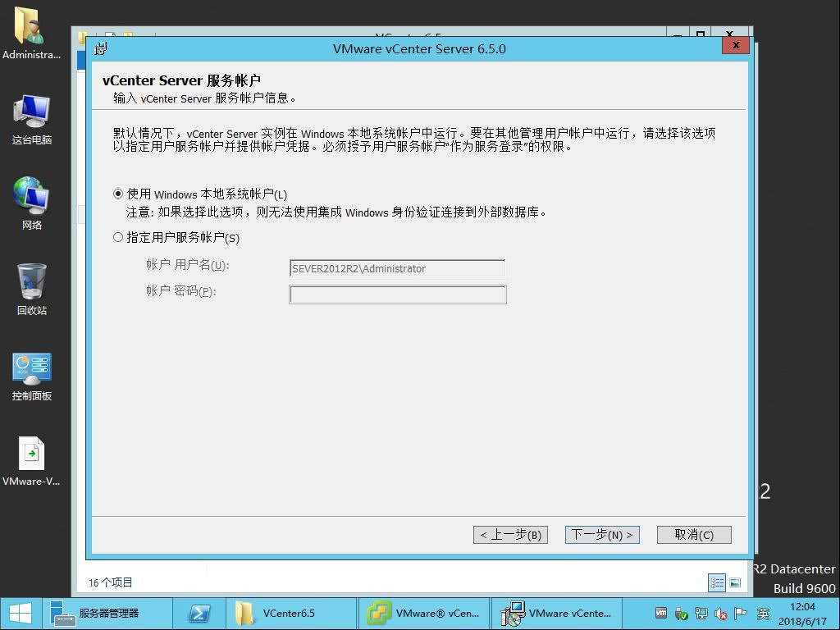Select 使用 Windows 本地系统帐户 option
The image size is (840, 630).
[x=117, y=194]
